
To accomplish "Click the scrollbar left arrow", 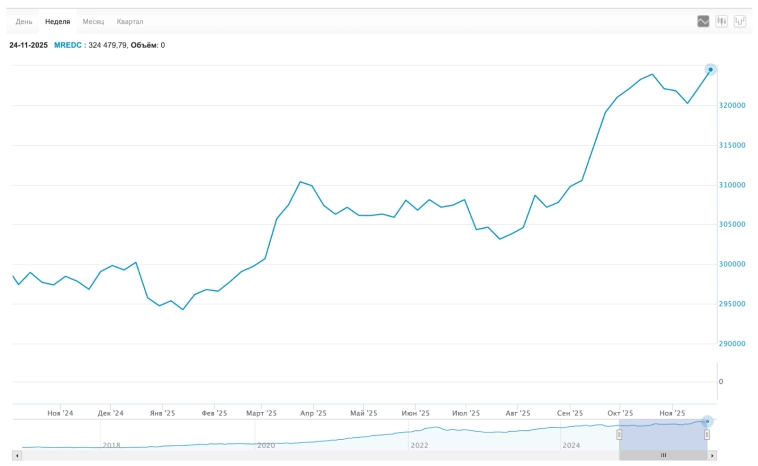I will (x=17, y=455).
